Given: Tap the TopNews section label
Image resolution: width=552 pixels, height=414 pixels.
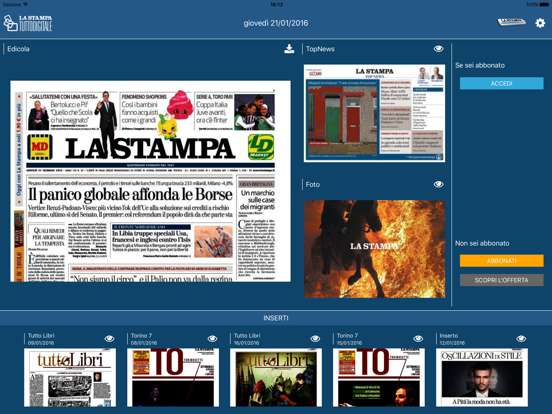Looking at the screenshot, I should pos(320,49).
